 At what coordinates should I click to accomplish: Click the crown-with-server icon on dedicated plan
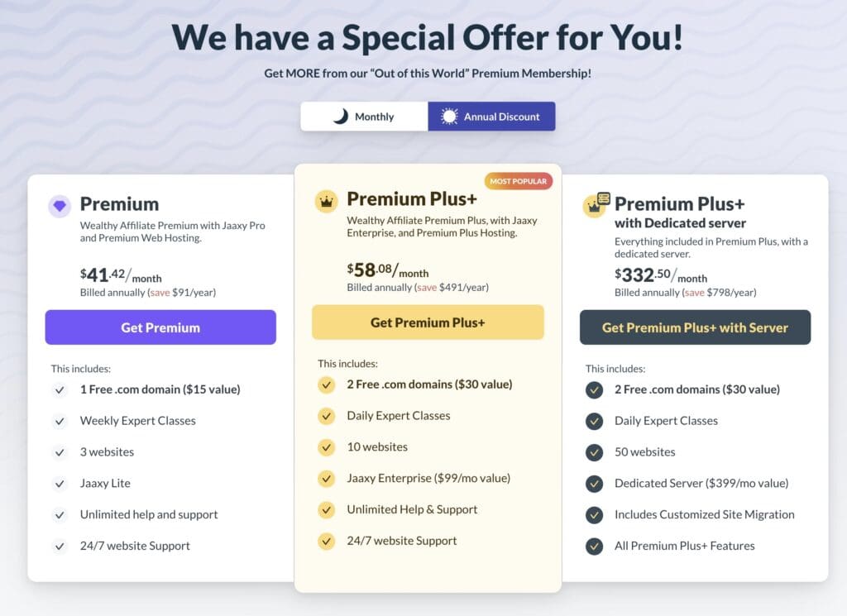(596, 204)
